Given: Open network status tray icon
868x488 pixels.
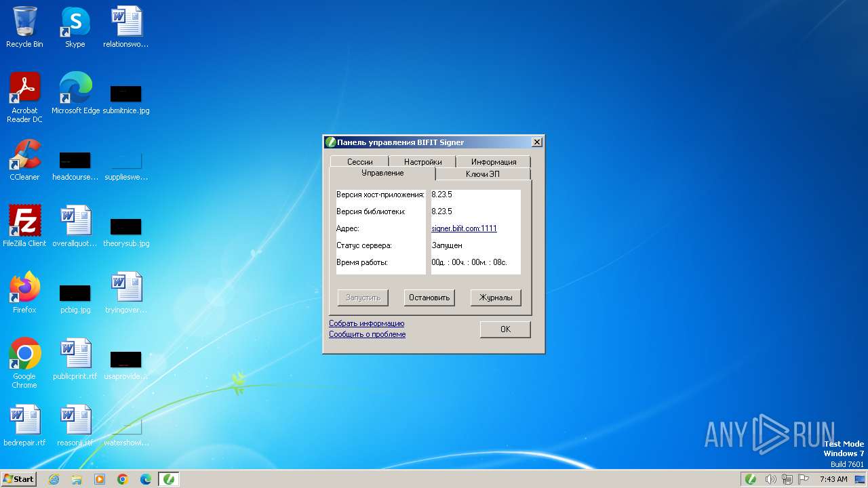Looking at the screenshot, I should [787, 479].
